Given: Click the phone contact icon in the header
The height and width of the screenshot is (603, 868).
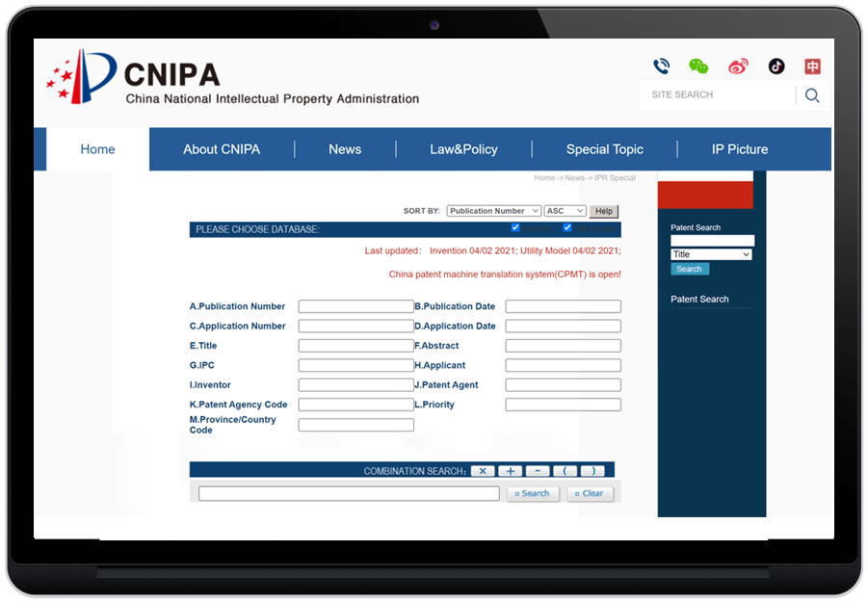Looking at the screenshot, I should (661, 66).
